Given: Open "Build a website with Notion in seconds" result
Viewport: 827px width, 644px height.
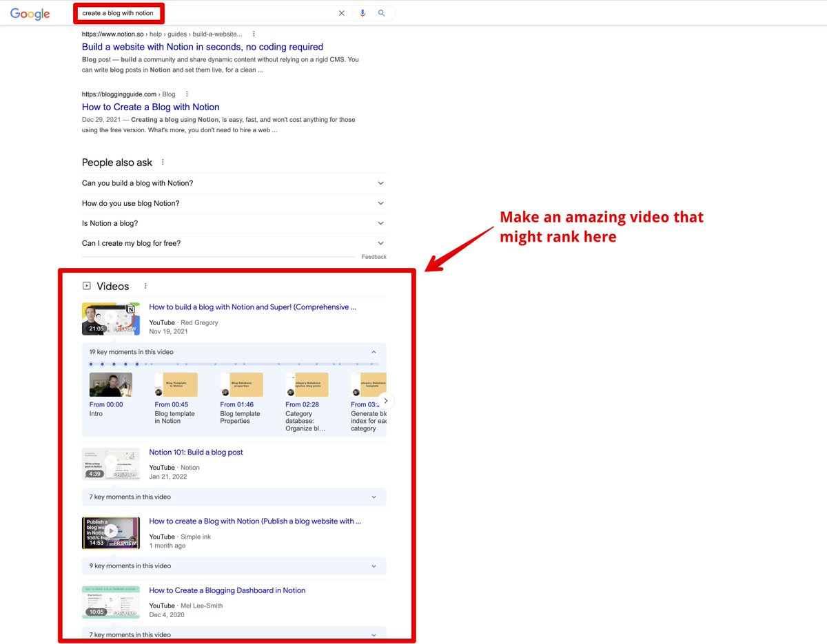Looking at the screenshot, I should click(202, 47).
